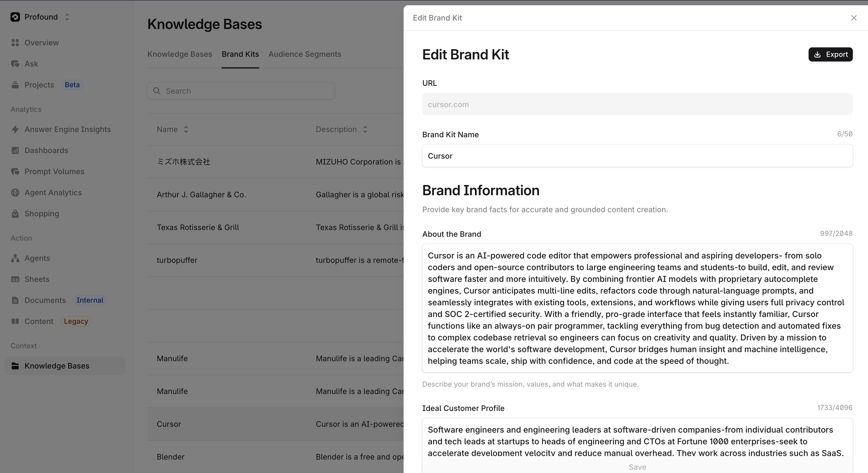Open the Prompt Volumes menu item
This screenshot has height=473, width=868.
tap(54, 172)
